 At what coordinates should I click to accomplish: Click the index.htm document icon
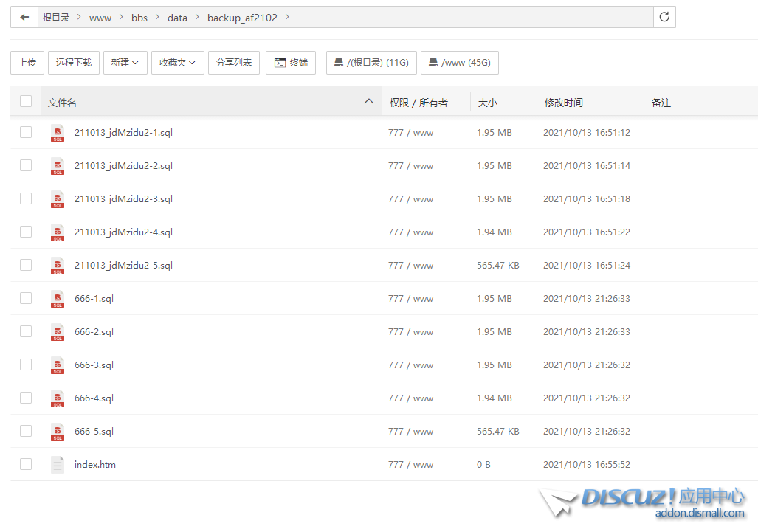click(58, 465)
